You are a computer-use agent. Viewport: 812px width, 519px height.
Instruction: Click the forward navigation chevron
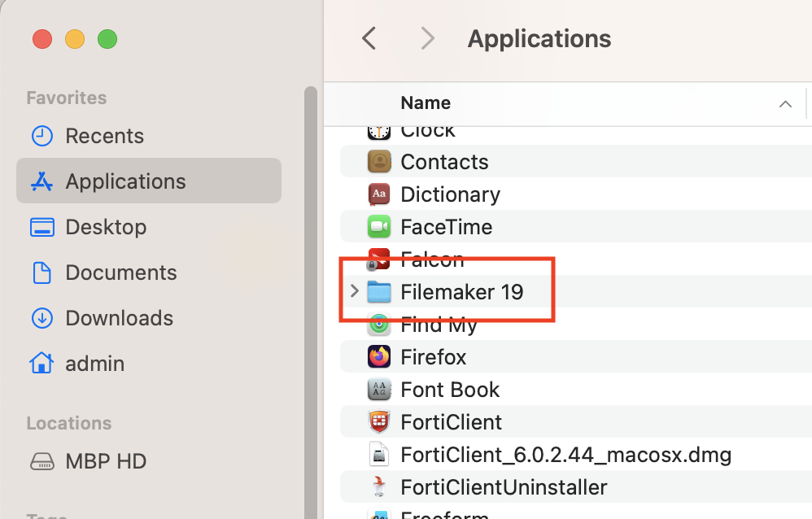click(427, 38)
